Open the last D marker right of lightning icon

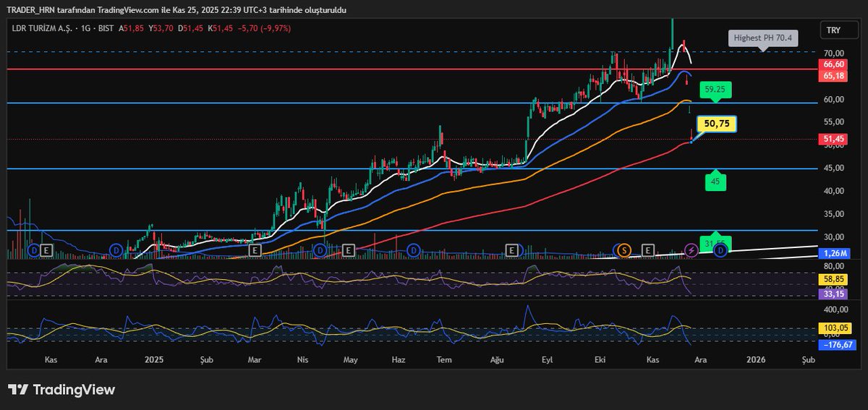(720, 250)
